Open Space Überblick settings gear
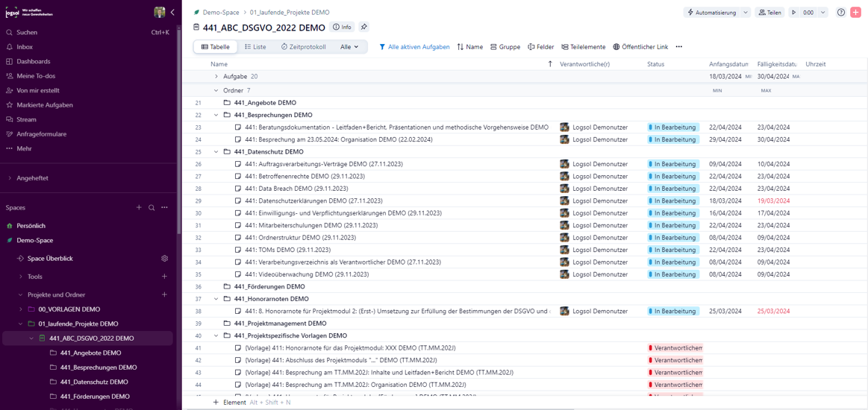Image resolution: width=868 pixels, height=410 pixels. [165, 259]
